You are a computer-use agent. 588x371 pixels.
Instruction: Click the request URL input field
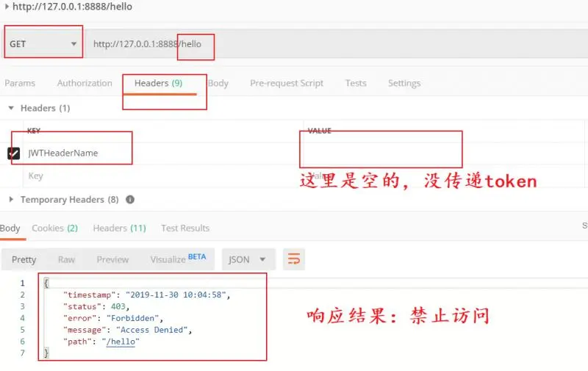click(337, 44)
